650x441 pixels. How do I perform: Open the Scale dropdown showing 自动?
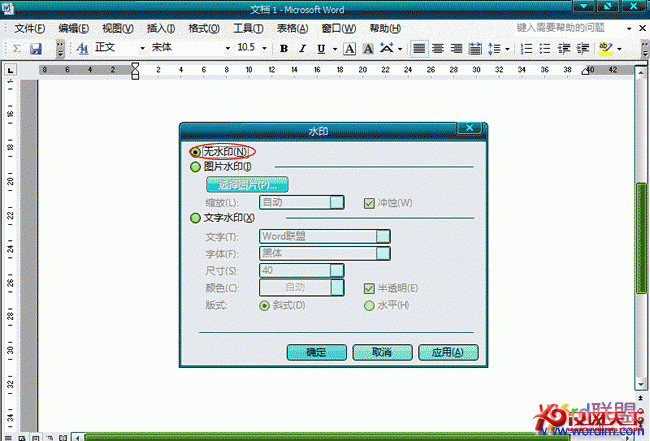tap(337, 202)
